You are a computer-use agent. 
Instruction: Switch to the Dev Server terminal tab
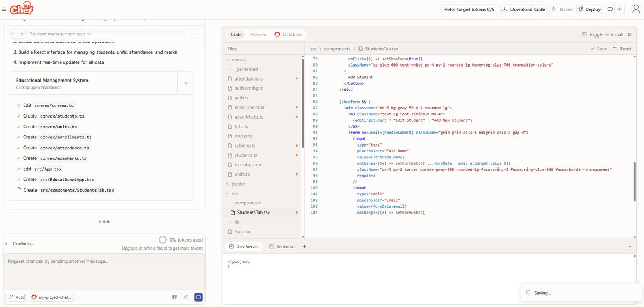coord(244,246)
